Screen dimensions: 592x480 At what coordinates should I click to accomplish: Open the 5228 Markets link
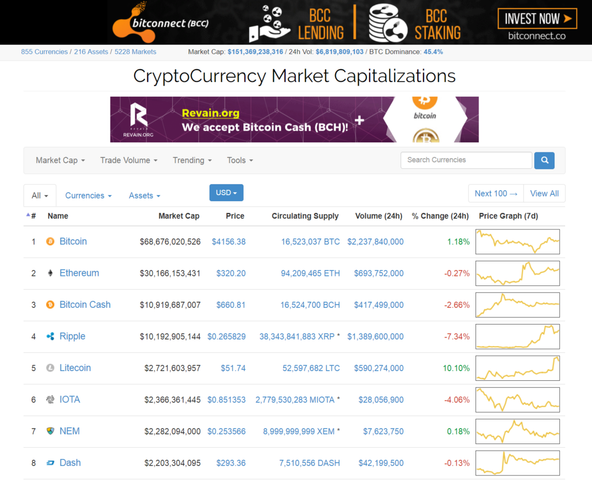[135, 52]
